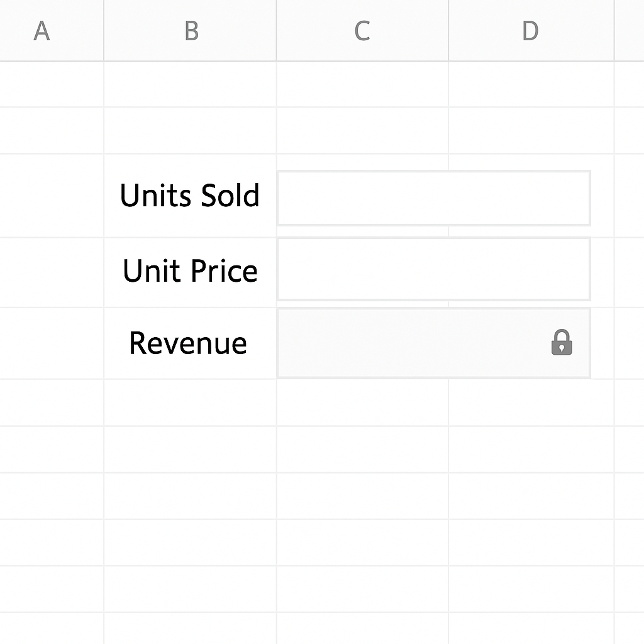Select the Units Sold input field
This screenshot has width=644, height=644.
tap(434, 198)
